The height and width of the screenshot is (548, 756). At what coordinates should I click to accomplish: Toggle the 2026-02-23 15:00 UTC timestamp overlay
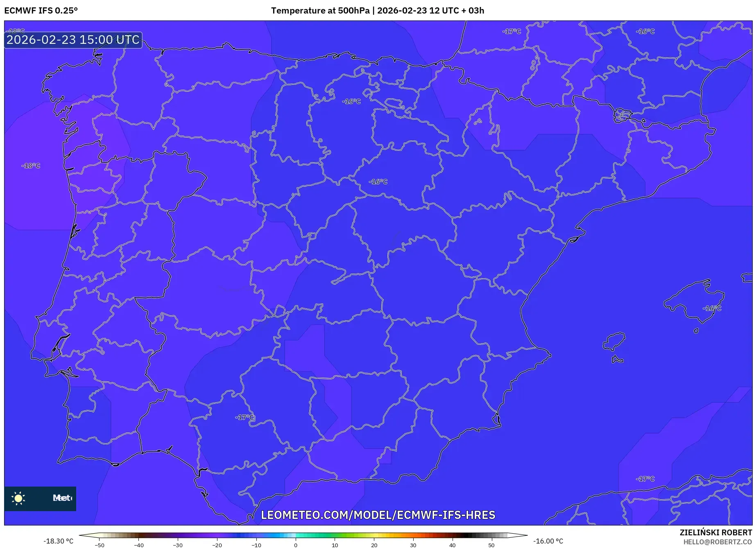pos(72,40)
